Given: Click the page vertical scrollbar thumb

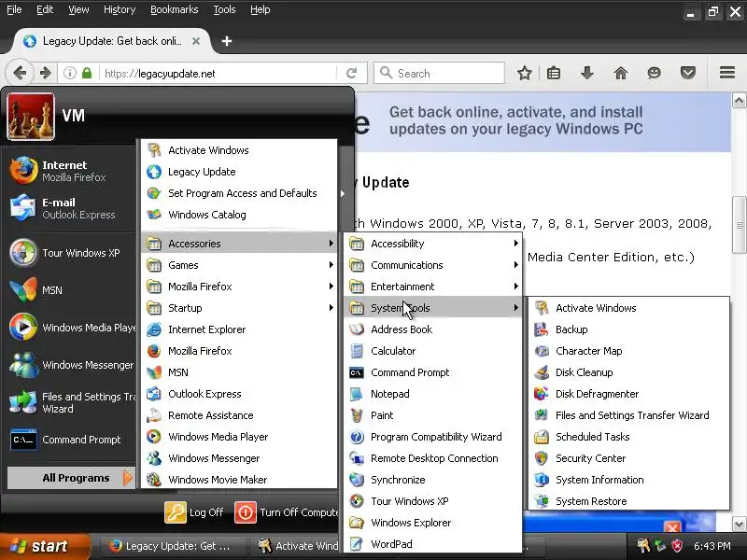Looking at the screenshot, I should tap(739, 225).
